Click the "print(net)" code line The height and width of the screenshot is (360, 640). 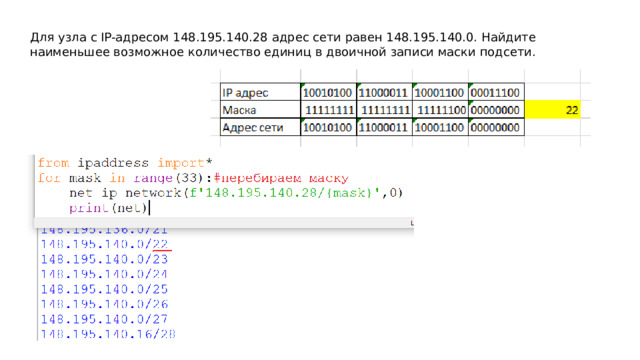(x=108, y=208)
